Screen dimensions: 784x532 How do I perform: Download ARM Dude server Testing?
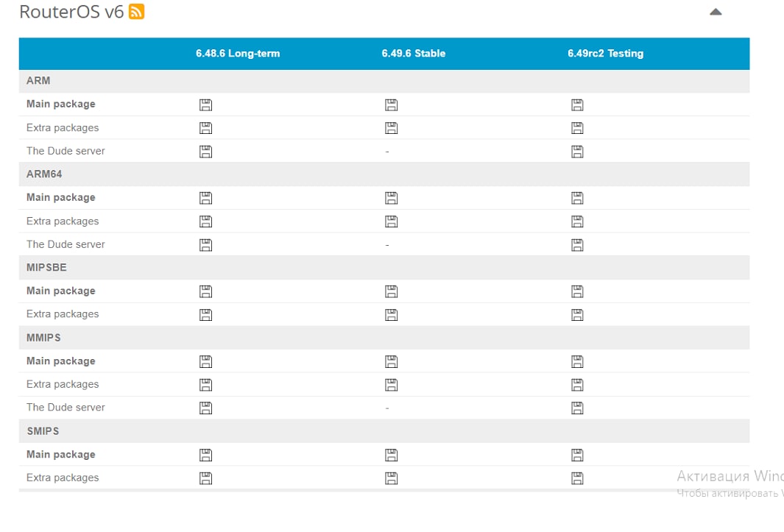coord(577,152)
